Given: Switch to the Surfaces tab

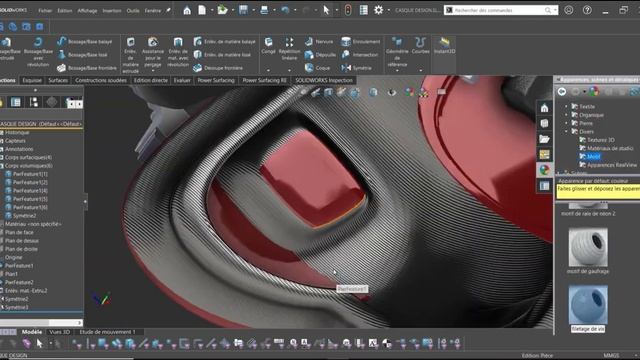Looking at the screenshot, I should point(58,80).
